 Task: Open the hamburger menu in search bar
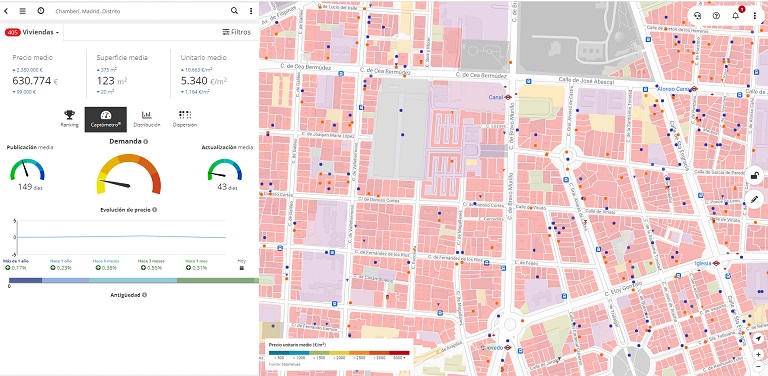pyautogui.click(x=23, y=11)
